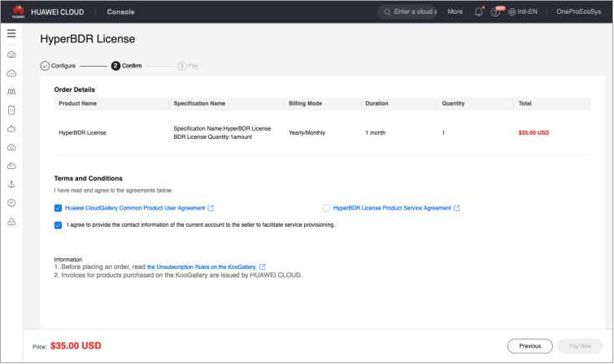The width and height of the screenshot is (614, 364).
Task: Click the Terms and Conditions heading
Action: pos(88,179)
